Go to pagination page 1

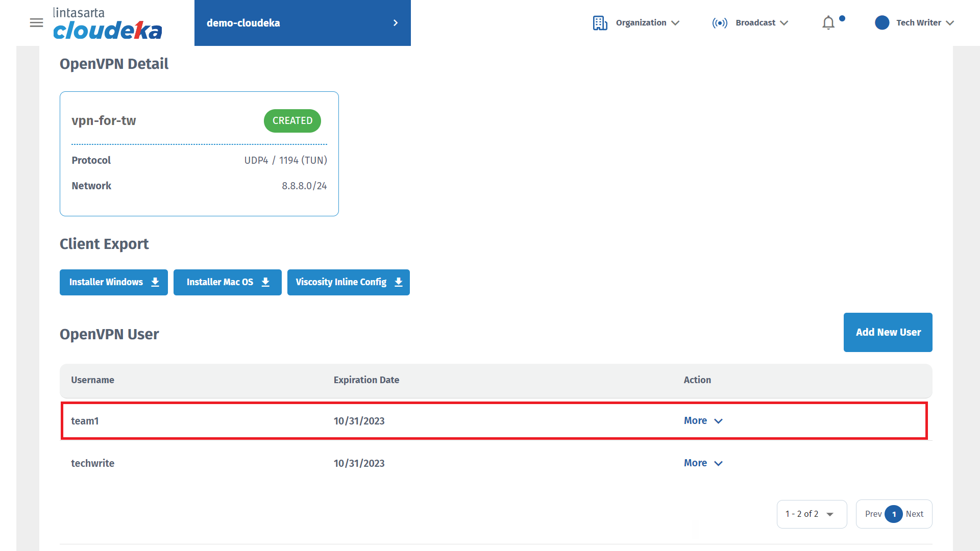[894, 514]
